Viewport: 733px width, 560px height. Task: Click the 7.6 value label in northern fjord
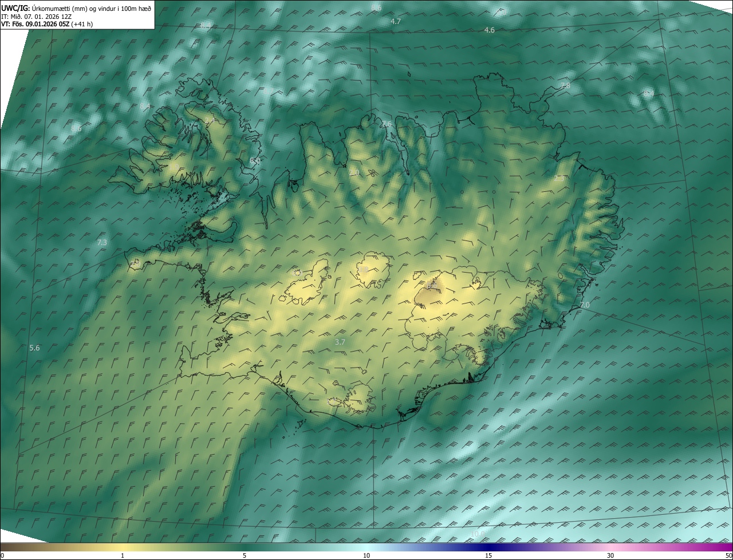point(387,124)
